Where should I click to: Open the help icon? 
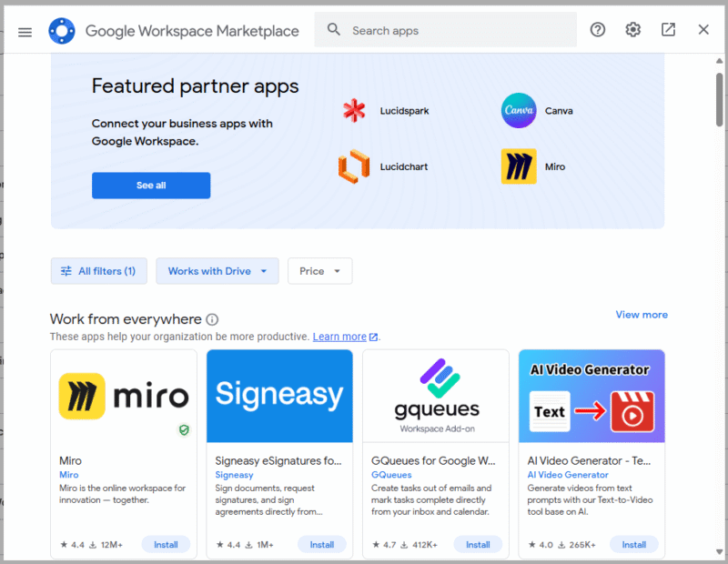click(597, 29)
